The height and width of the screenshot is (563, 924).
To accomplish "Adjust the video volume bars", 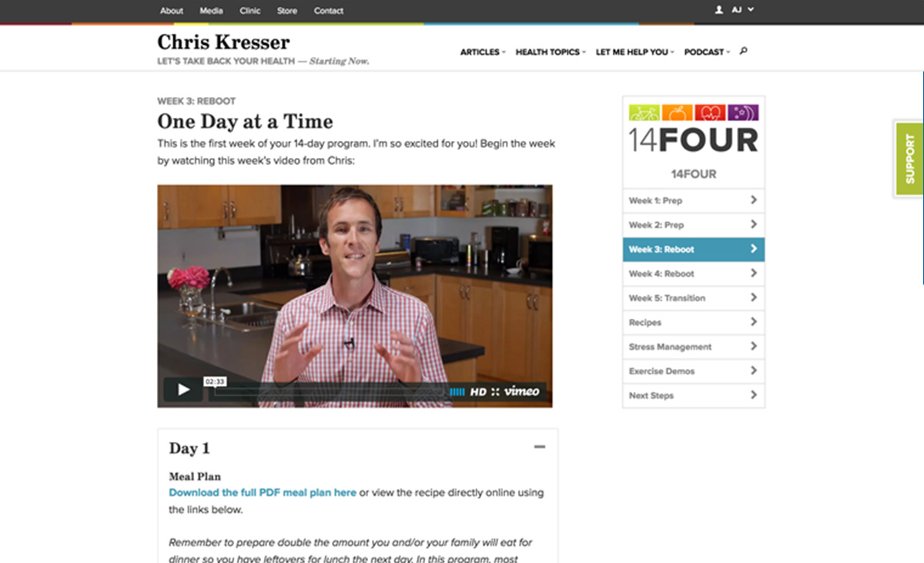I will 457,392.
